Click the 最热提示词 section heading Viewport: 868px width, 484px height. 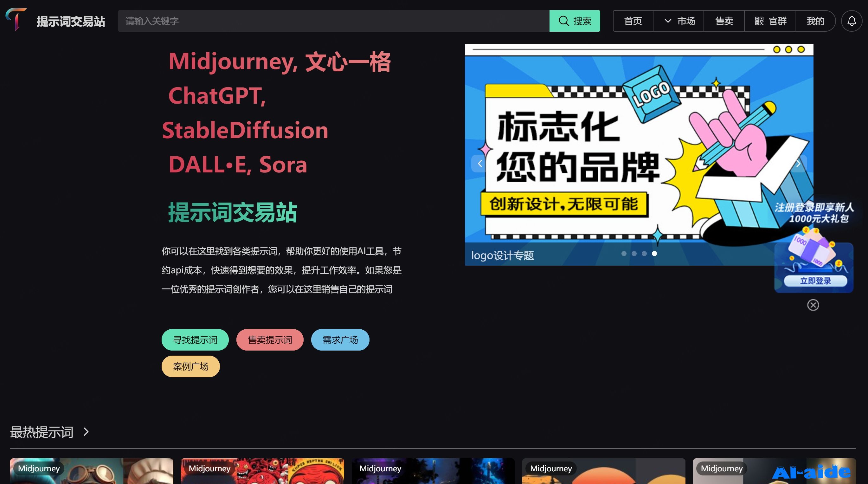click(x=42, y=432)
